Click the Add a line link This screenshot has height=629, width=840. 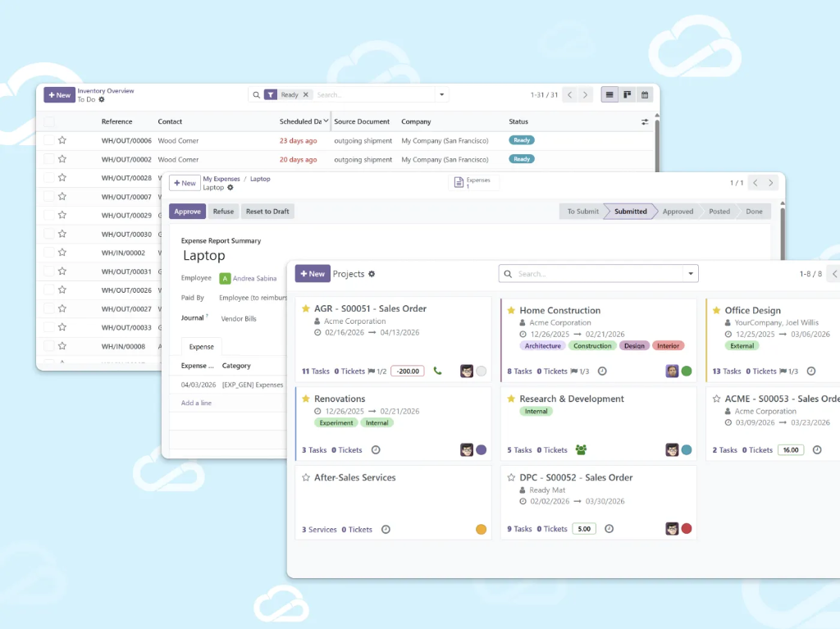[196, 403]
